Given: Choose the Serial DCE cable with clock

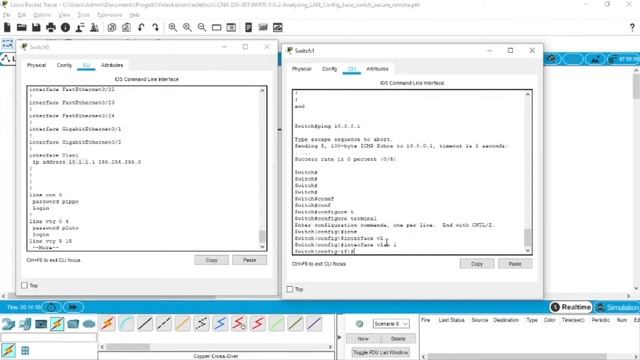Looking at the screenshot, I should (239, 324).
